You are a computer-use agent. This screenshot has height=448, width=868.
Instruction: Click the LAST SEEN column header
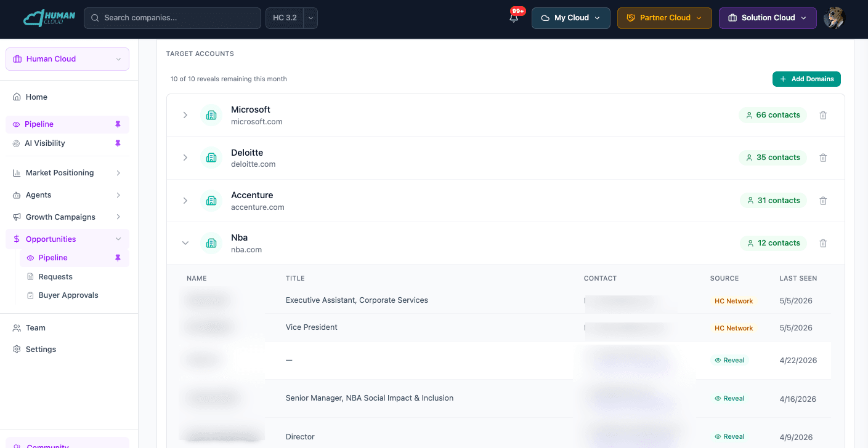[x=798, y=279]
